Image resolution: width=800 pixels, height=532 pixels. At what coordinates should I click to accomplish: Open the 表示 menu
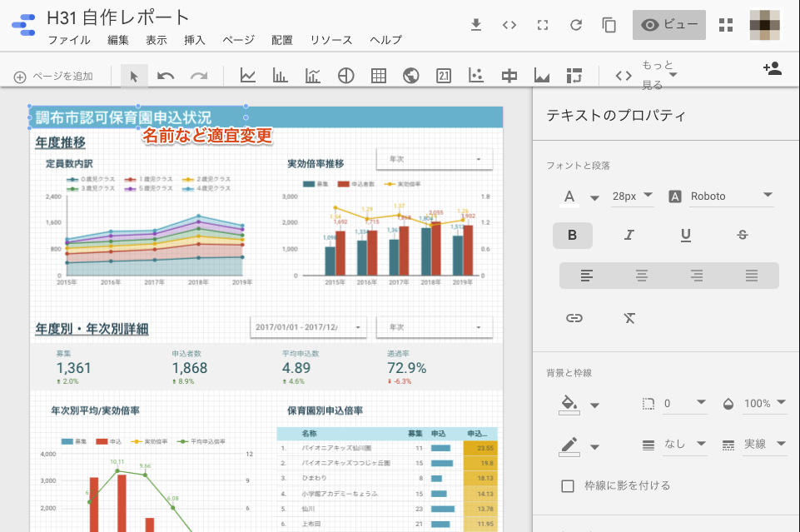pos(157,40)
